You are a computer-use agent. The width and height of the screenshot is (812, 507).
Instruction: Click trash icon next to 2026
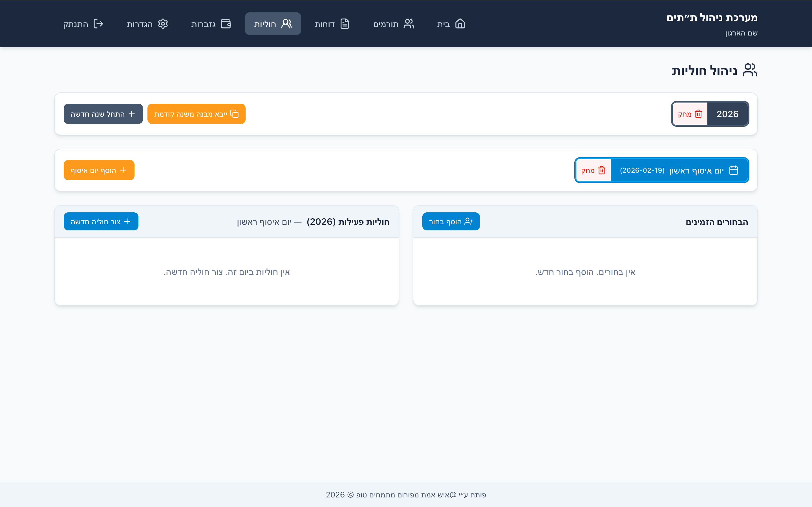(698, 114)
